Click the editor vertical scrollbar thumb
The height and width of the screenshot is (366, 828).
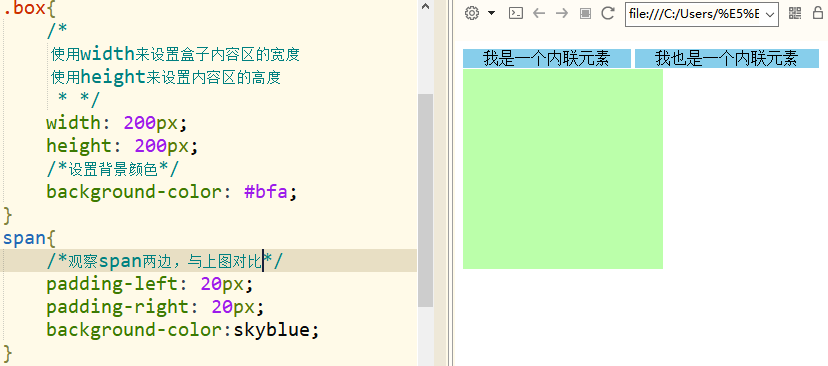pyautogui.click(x=426, y=200)
